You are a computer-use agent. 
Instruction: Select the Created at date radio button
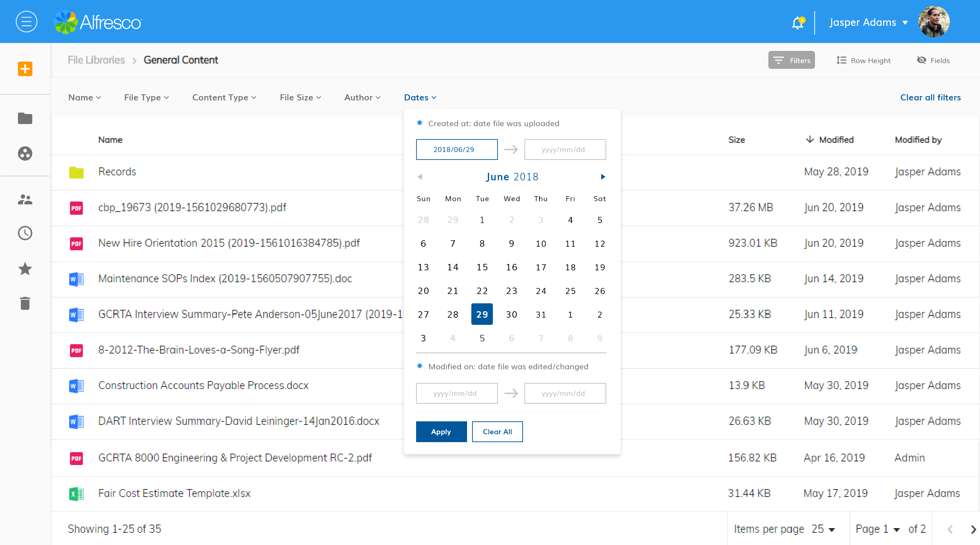coord(420,123)
